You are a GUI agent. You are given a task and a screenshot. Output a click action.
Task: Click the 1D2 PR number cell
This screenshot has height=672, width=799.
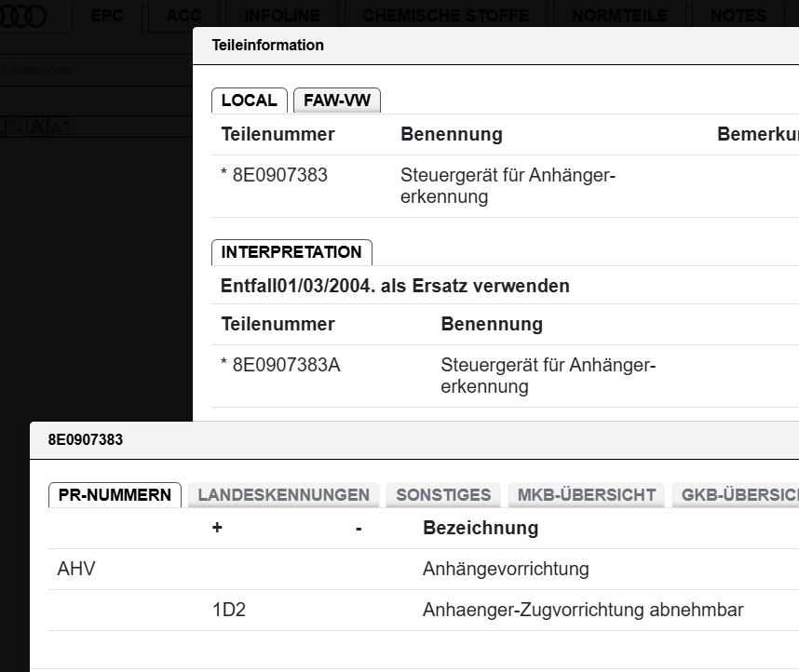tap(229, 610)
